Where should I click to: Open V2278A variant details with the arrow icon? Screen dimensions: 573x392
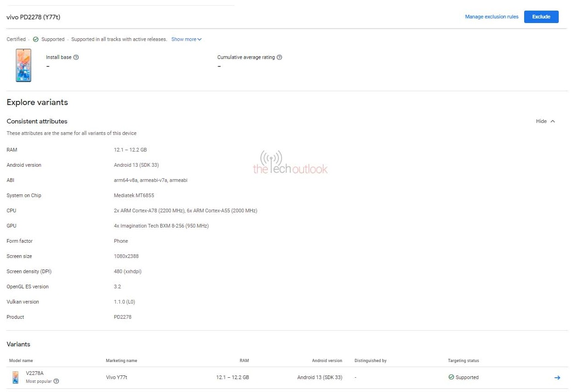click(x=557, y=378)
